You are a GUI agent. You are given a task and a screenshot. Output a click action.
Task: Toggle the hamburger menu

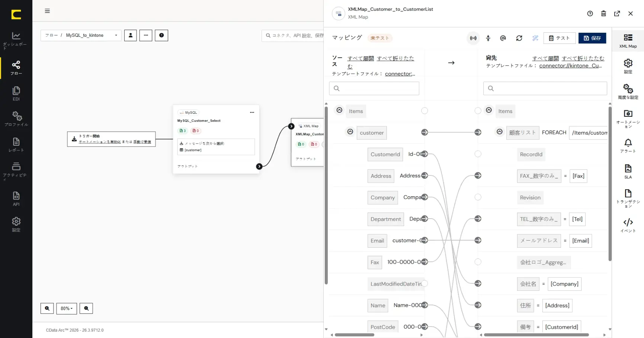click(x=47, y=11)
